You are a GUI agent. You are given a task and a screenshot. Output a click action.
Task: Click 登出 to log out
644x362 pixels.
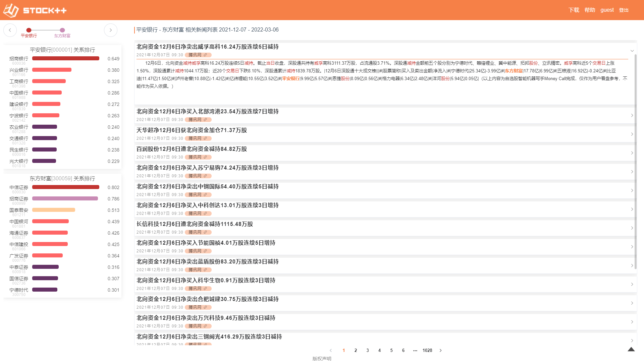(624, 10)
